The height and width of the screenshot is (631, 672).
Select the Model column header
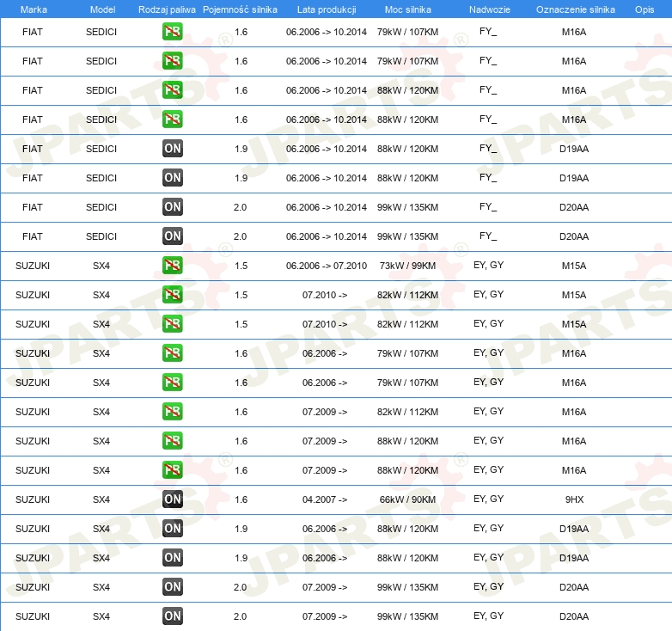click(x=102, y=9)
